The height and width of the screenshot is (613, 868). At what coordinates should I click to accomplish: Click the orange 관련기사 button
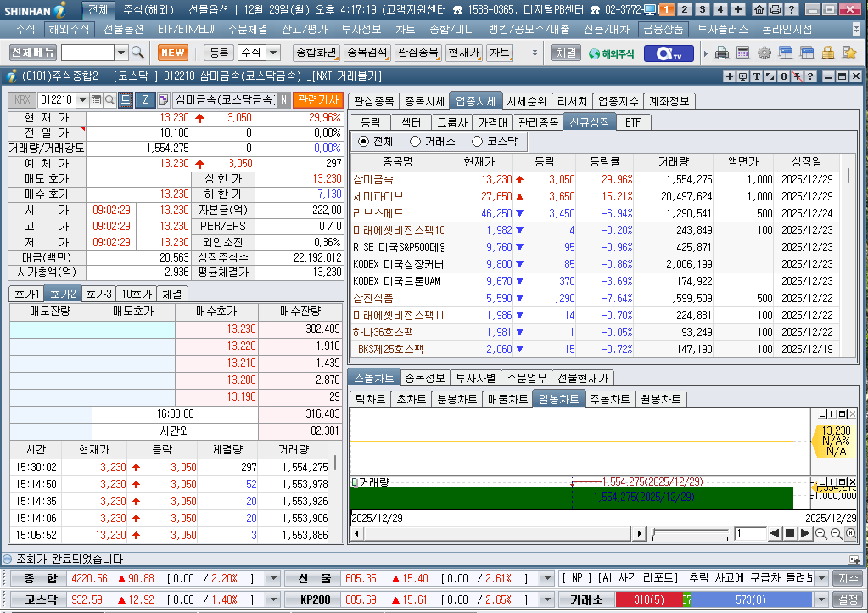[x=317, y=99]
